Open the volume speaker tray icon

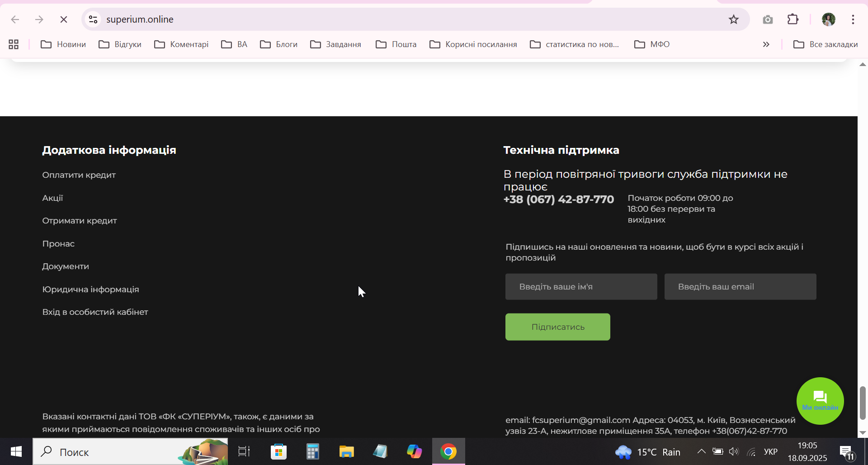coord(734,451)
